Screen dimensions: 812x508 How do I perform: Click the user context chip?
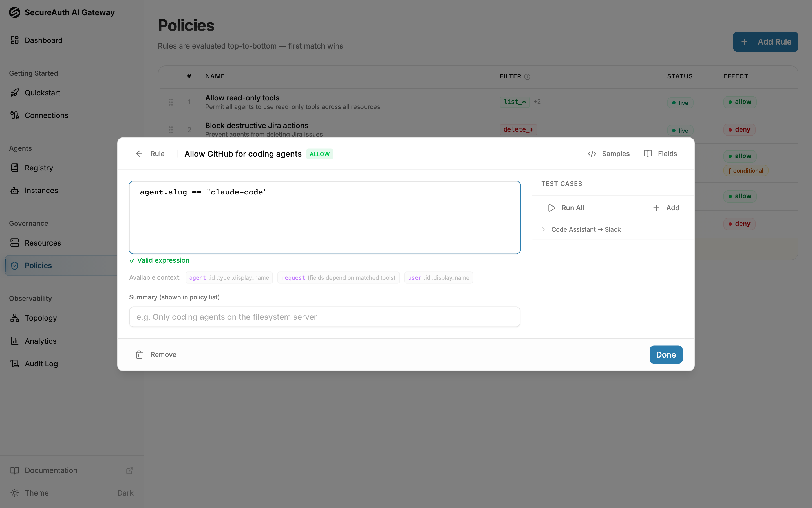pyautogui.click(x=438, y=277)
